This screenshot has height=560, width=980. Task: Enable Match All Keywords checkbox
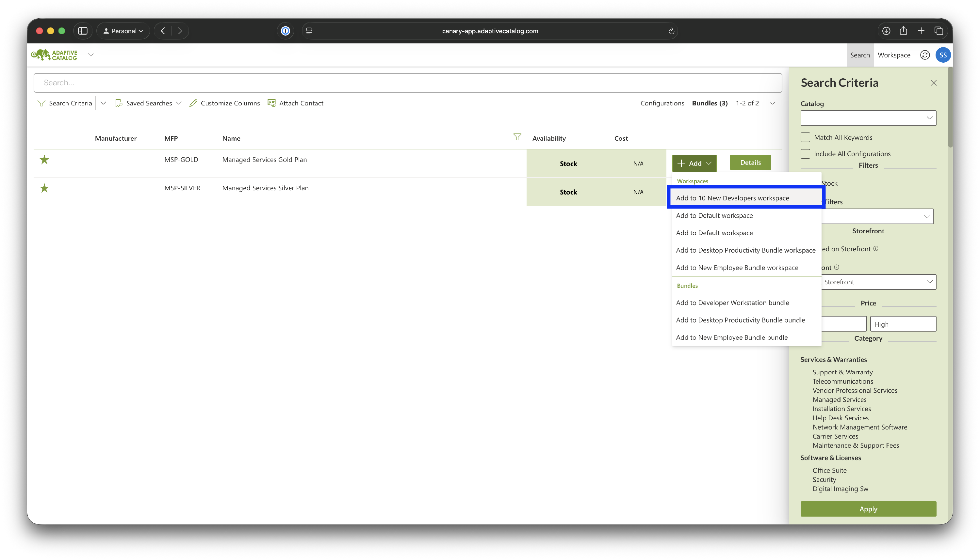[x=805, y=137]
